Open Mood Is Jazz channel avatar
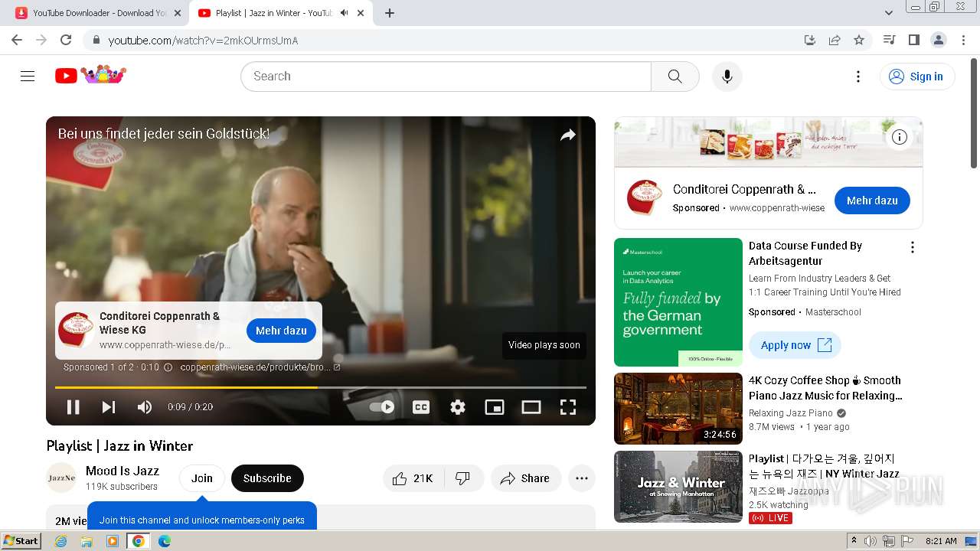Image resolution: width=980 pixels, height=551 pixels. pyautogui.click(x=61, y=478)
